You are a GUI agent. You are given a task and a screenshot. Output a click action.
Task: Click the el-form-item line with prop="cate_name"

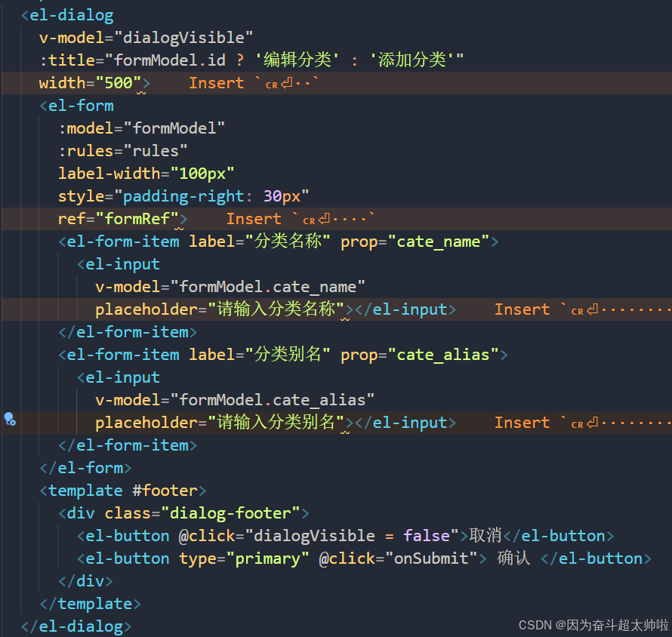point(279,242)
